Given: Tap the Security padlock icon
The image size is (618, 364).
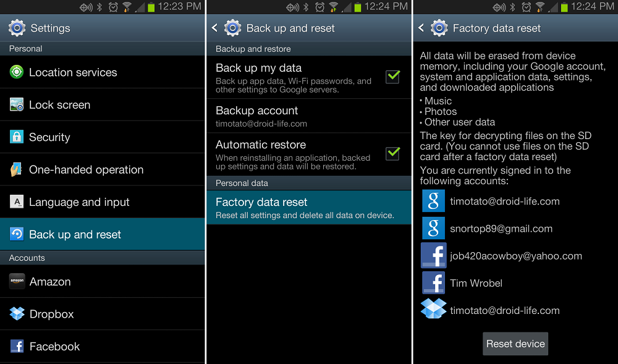Looking at the screenshot, I should (x=17, y=137).
